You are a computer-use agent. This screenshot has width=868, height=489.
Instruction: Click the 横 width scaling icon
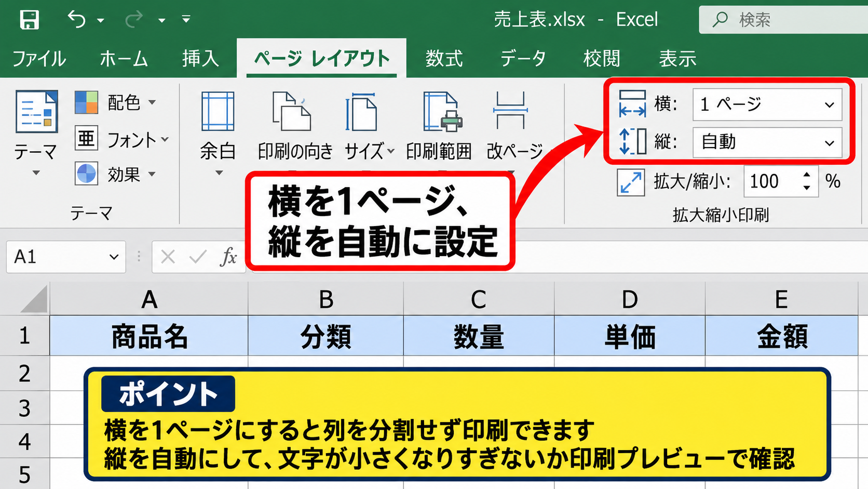[632, 103]
